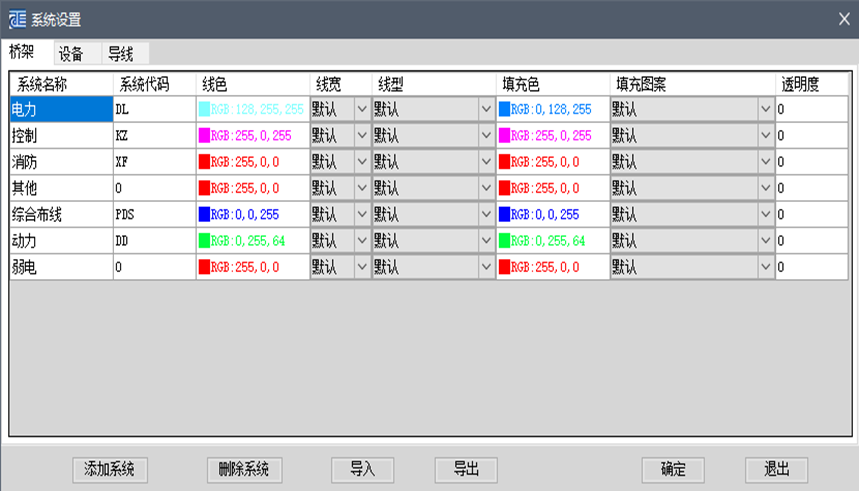This screenshot has width=859, height=491.
Task: Pick 线色 magenta swatch for 控制
Action: pos(204,135)
